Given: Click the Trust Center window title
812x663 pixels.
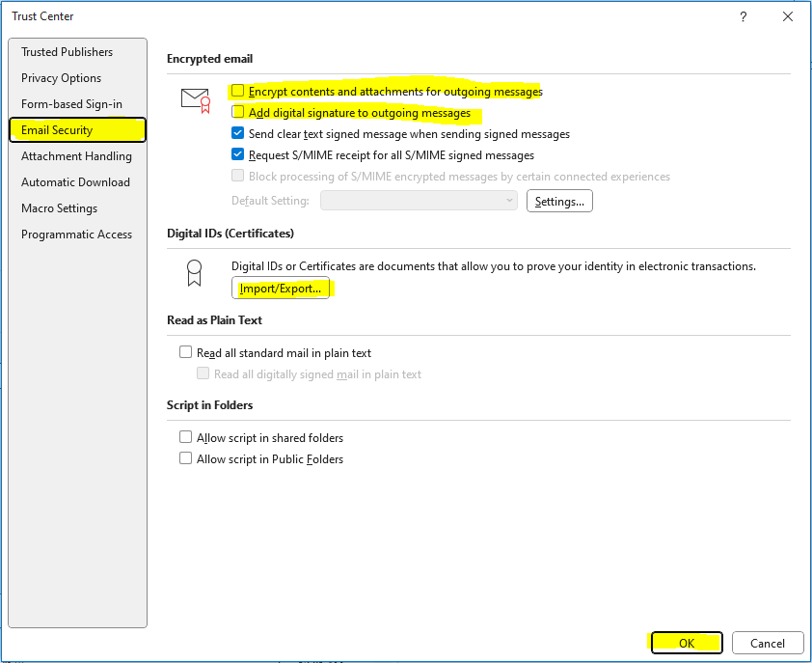Looking at the screenshot, I should click(x=42, y=16).
